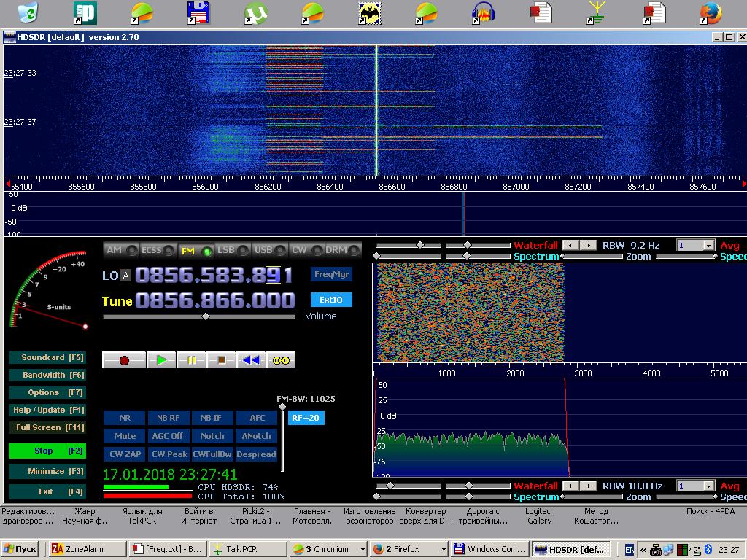
Task: Toggle the Despread button
Action: click(256, 454)
